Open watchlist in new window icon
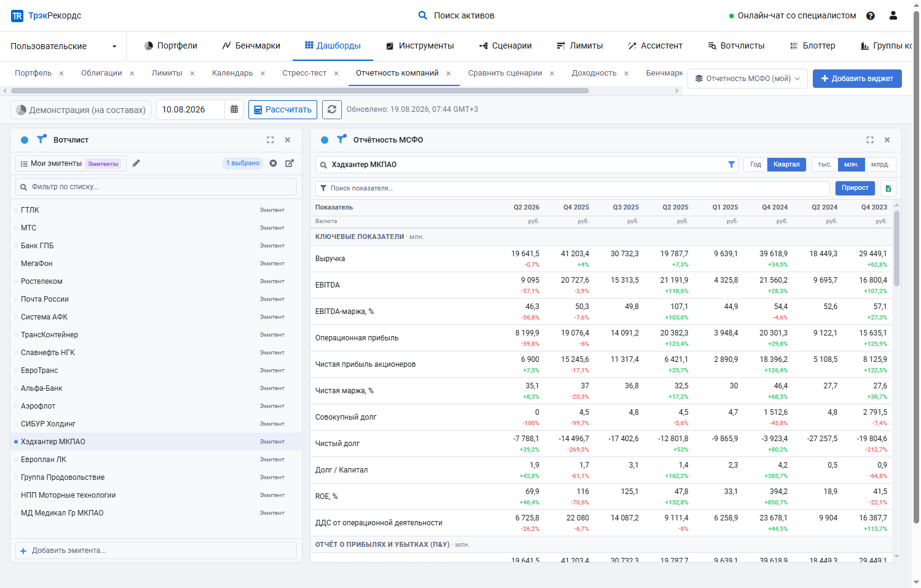This screenshot has width=921, height=588. click(290, 163)
